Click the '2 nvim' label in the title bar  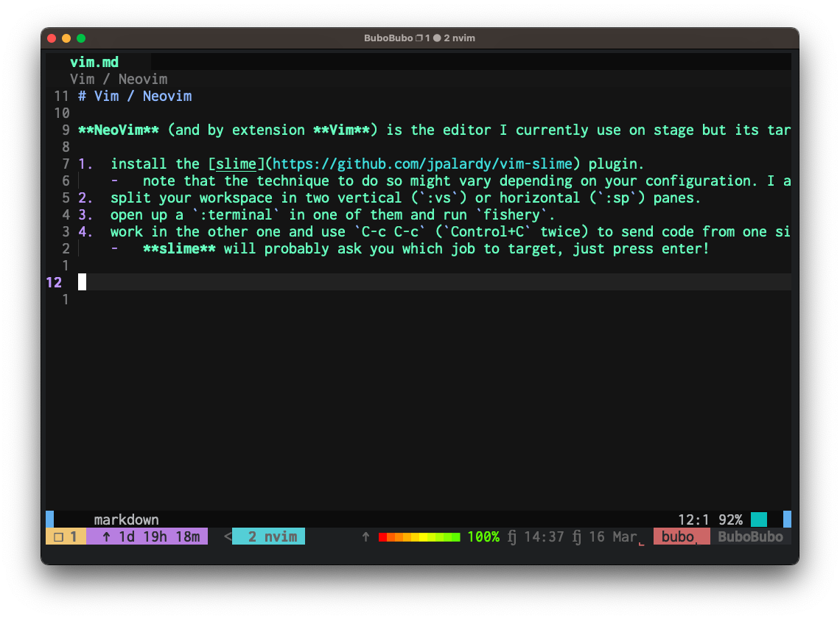pyautogui.click(x=459, y=38)
